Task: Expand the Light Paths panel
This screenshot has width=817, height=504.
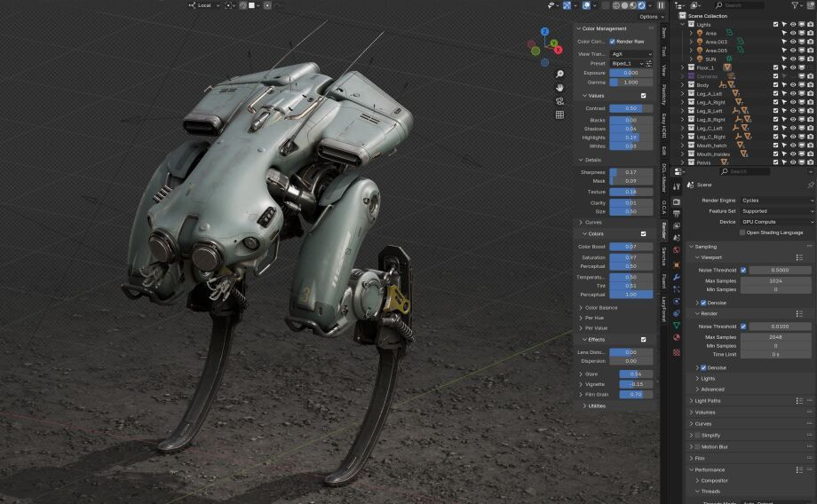Action: [x=709, y=400]
